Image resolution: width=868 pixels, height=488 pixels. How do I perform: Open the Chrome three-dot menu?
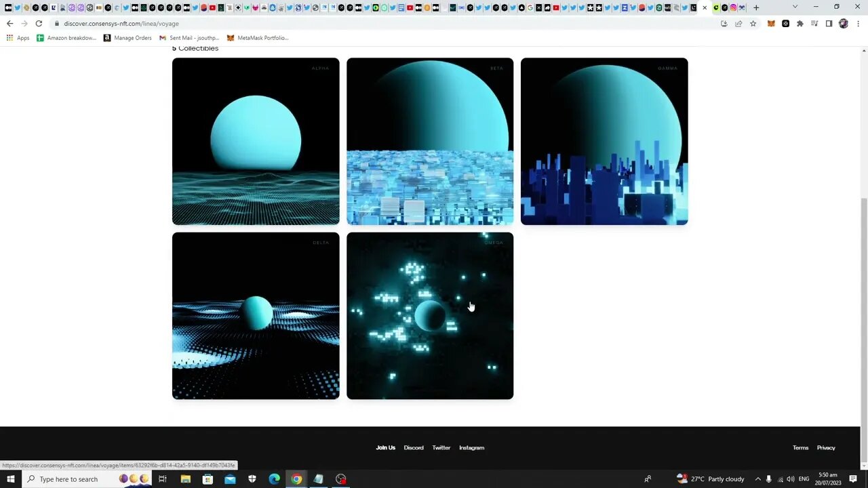(858, 23)
